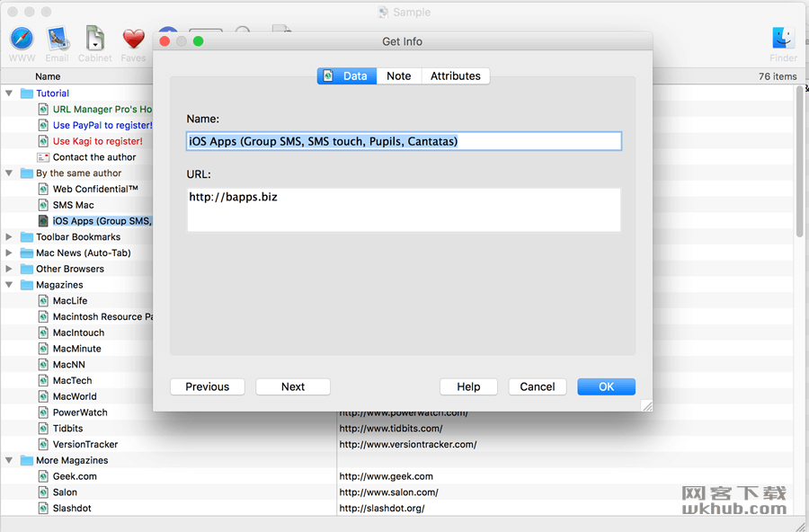809x532 pixels.
Task: Select the Finder toolbar icon
Action: [x=783, y=39]
